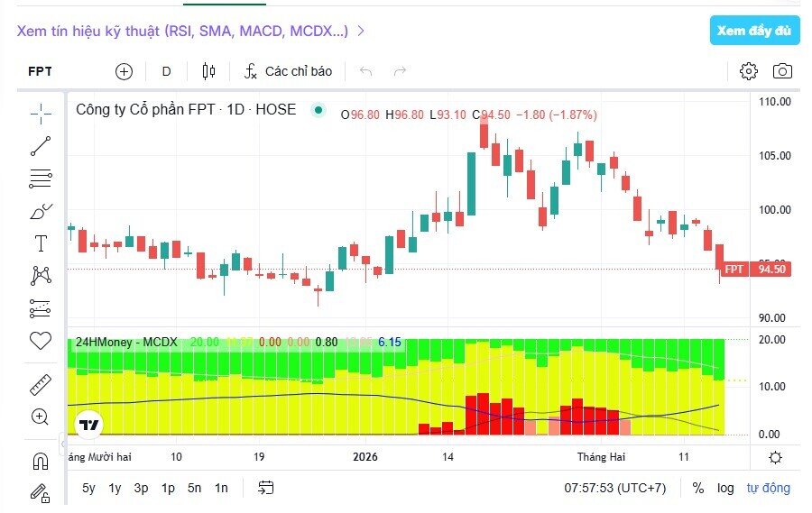Open the forecasting and measurement tools
812x513 pixels.
pyautogui.click(x=41, y=308)
